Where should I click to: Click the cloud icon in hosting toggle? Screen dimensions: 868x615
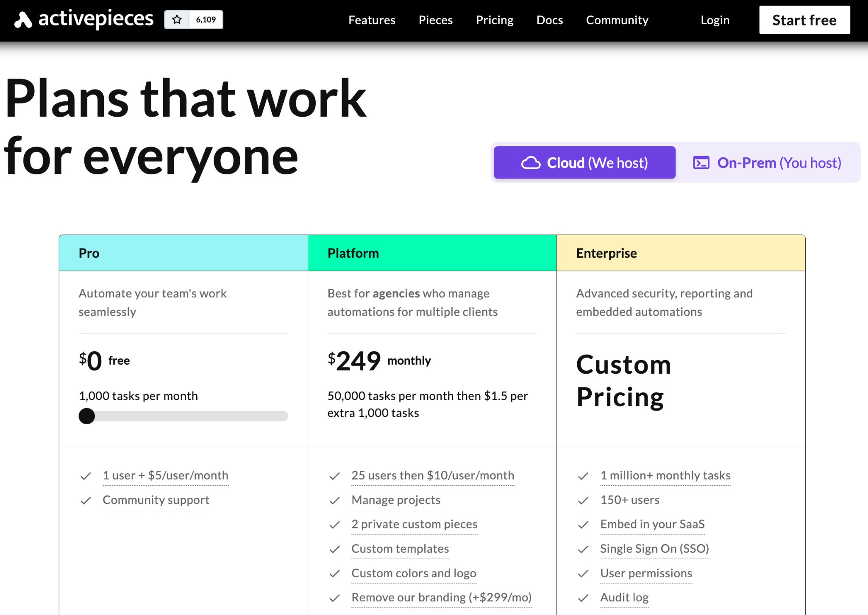531,162
